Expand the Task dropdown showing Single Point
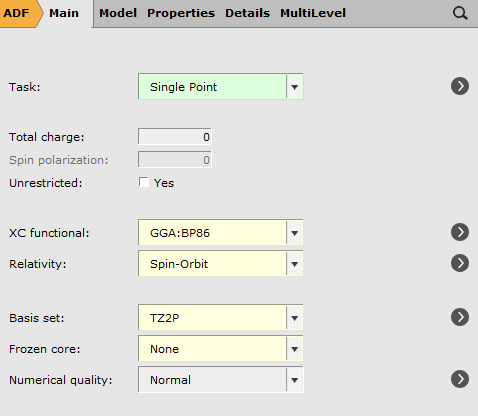The width and height of the screenshot is (478, 416). tap(221, 87)
